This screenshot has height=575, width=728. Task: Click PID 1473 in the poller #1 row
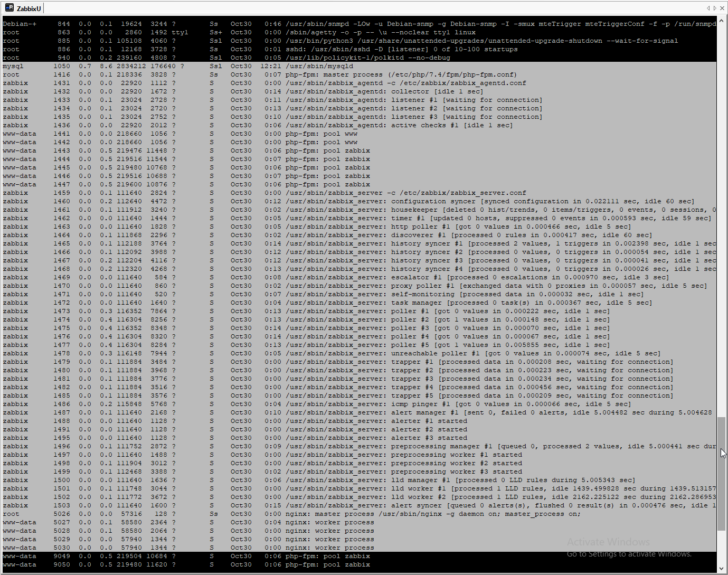click(62, 311)
